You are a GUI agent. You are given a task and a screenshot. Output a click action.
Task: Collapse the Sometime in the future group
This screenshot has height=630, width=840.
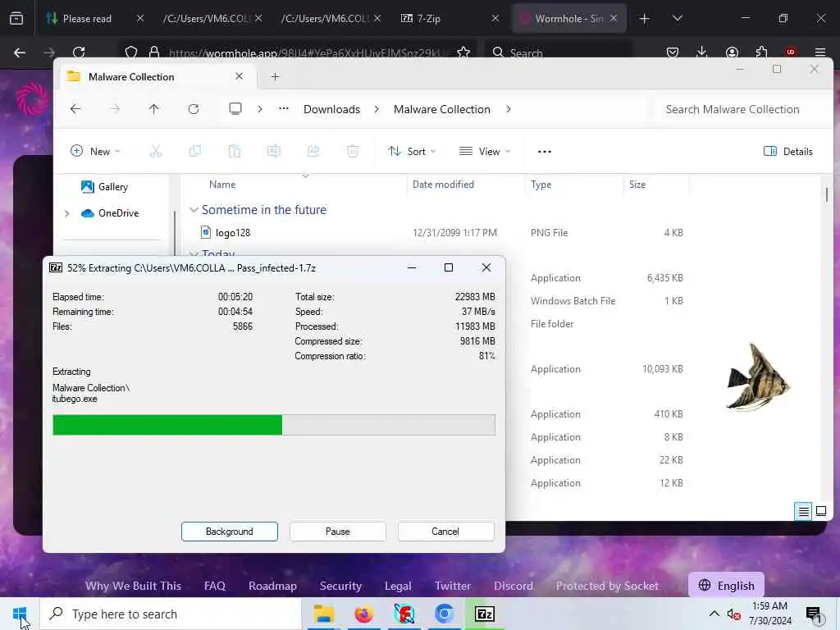[194, 210]
